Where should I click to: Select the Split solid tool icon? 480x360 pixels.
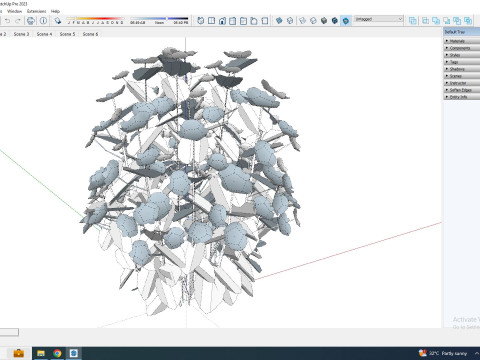(x=468, y=21)
